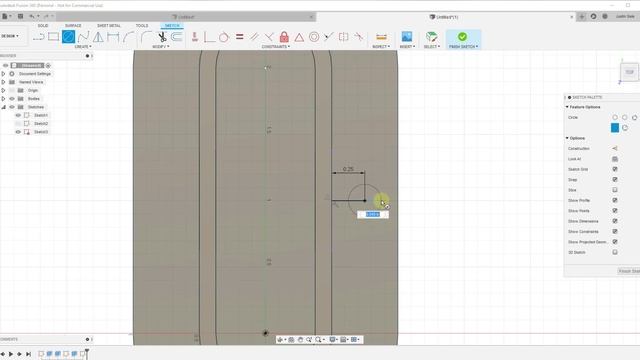Toggle Sketch Grid checkbox

tap(615, 169)
